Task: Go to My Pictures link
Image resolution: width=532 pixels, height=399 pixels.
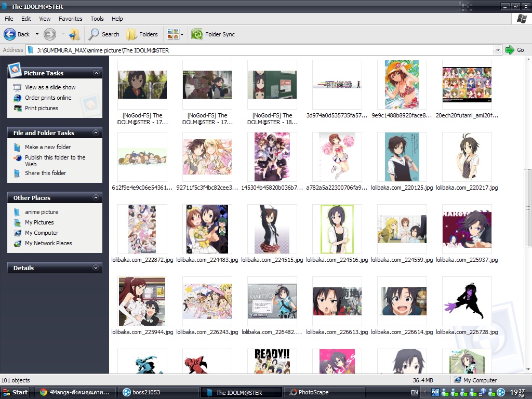Action: [39, 222]
